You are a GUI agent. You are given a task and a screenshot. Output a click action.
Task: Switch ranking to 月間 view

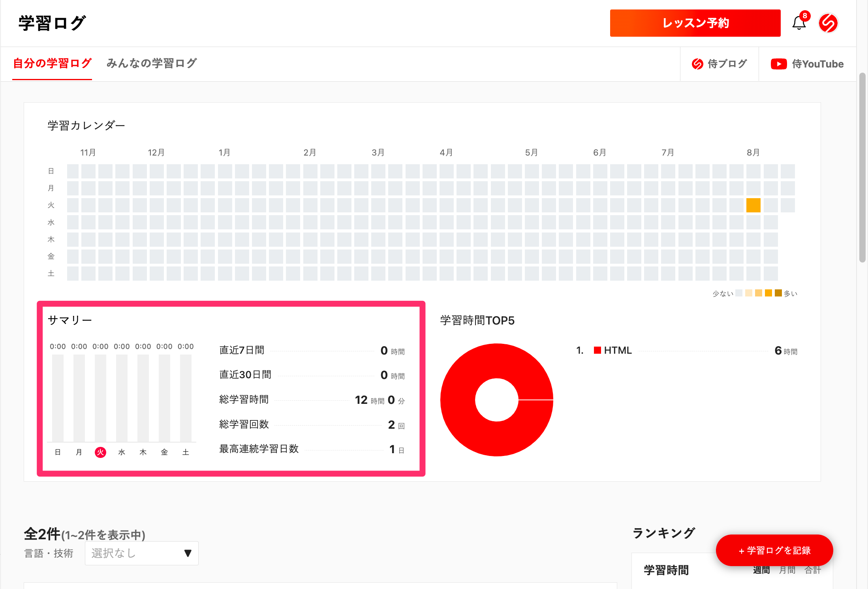[787, 570]
